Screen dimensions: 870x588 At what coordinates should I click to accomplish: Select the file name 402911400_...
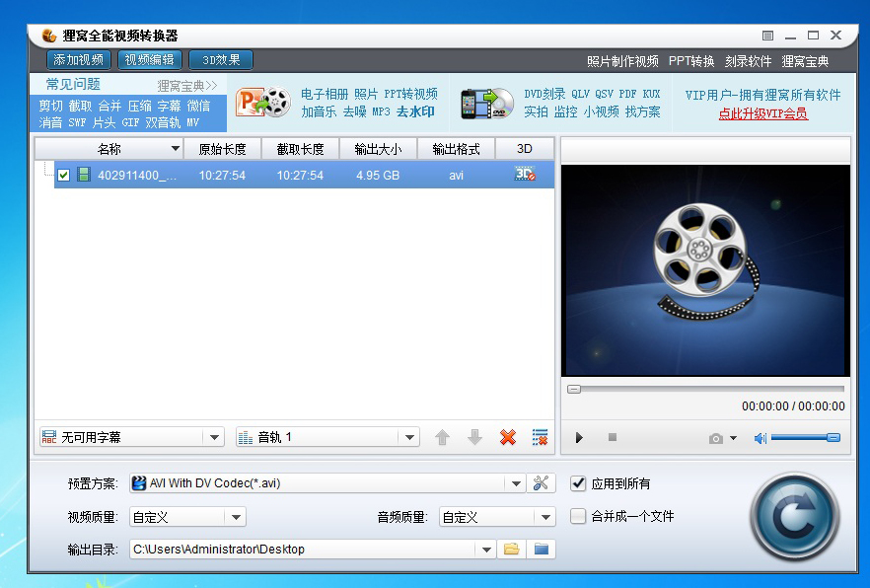point(138,176)
